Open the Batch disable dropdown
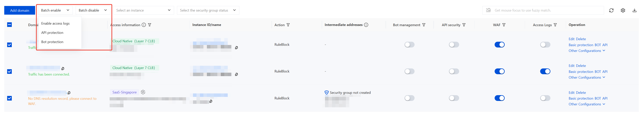Viewport: 644px width, 114px height. tap(93, 10)
